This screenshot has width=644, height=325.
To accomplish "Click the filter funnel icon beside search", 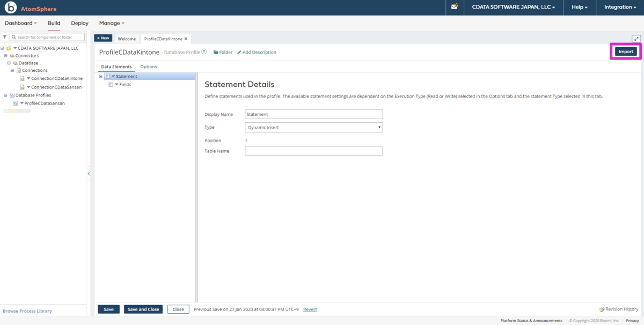I will point(5,37).
